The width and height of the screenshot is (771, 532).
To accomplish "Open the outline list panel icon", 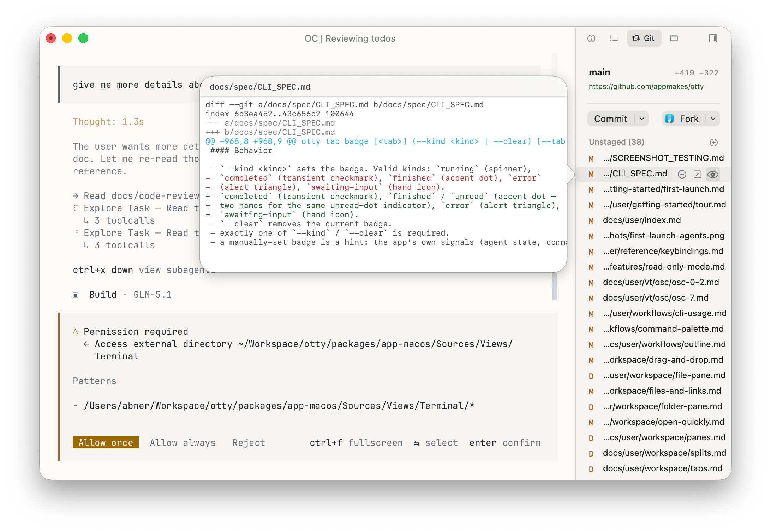I will pyautogui.click(x=614, y=38).
